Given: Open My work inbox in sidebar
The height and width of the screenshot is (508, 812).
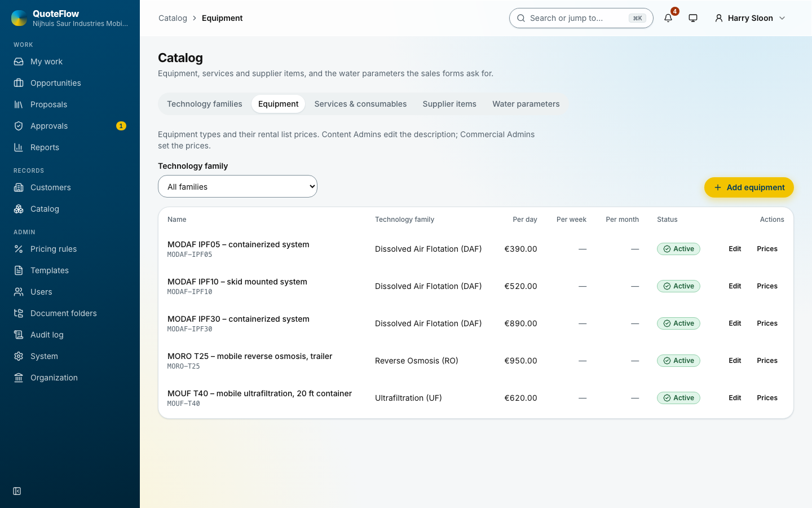Looking at the screenshot, I should [x=70, y=62].
